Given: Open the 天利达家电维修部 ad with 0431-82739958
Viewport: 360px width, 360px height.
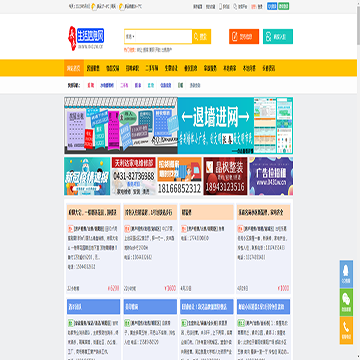Looking at the screenshot, I should [x=133, y=176].
